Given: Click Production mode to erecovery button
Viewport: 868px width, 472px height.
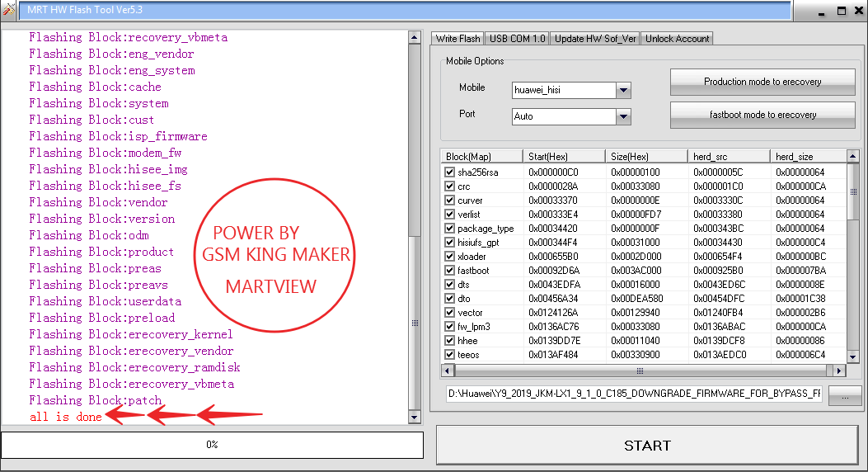Looking at the screenshot, I should (x=762, y=82).
